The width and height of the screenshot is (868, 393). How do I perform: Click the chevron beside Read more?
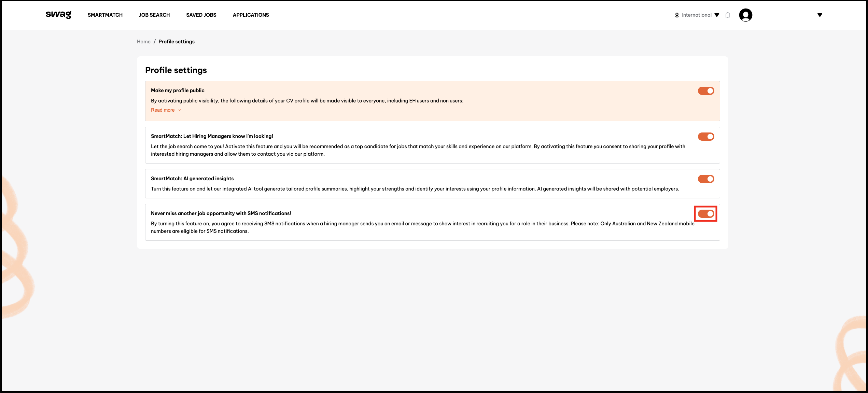(x=180, y=110)
